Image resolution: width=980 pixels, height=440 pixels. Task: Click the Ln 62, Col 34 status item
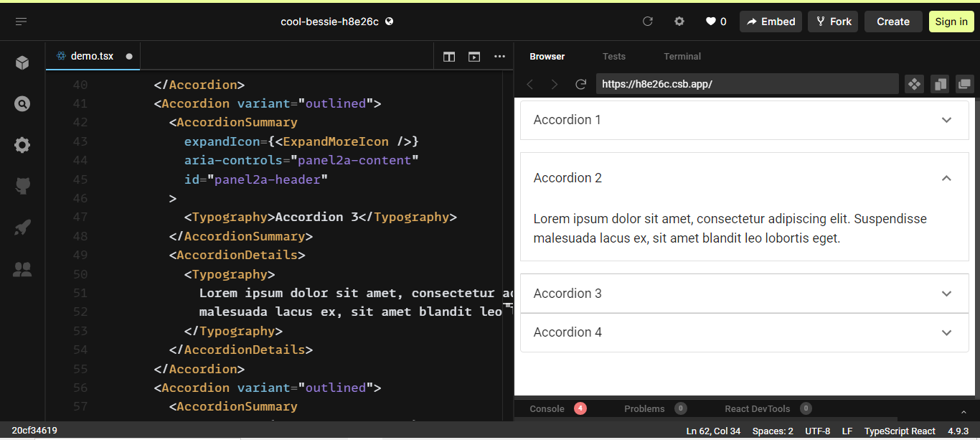click(x=713, y=431)
